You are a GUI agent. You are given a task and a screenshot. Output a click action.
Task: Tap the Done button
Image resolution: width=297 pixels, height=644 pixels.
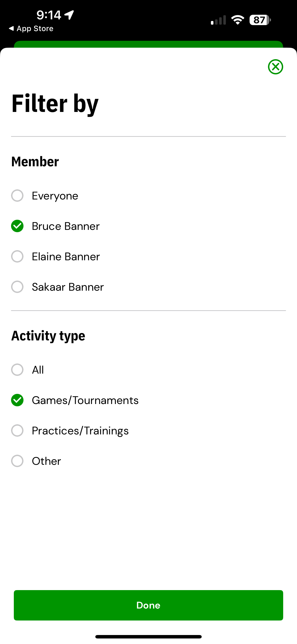point(148,605)
